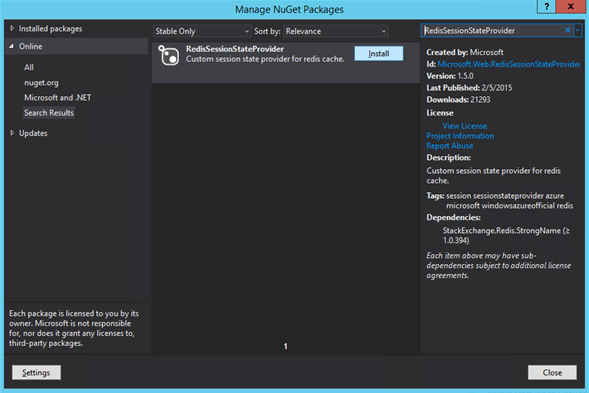
Task: Collapse the Online section
Action: click(12, 46)
